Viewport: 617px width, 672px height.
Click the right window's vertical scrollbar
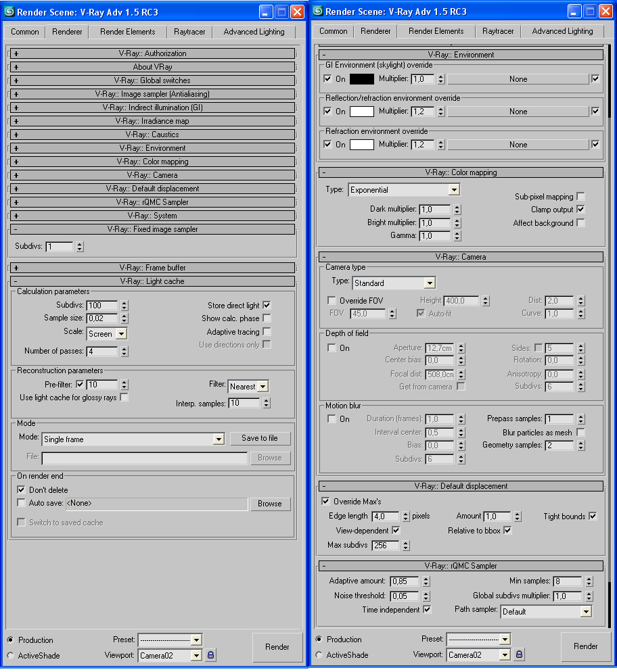tap(610, 337)
